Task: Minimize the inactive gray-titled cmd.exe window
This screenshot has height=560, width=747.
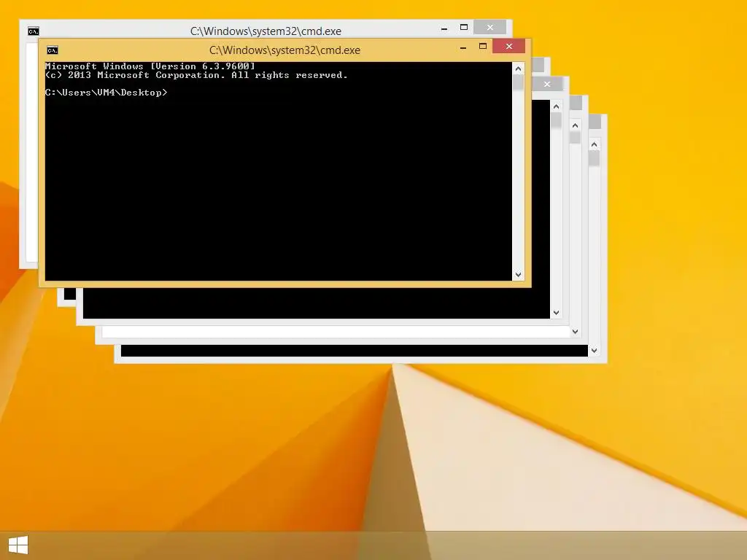Action: tap(444, 29)
